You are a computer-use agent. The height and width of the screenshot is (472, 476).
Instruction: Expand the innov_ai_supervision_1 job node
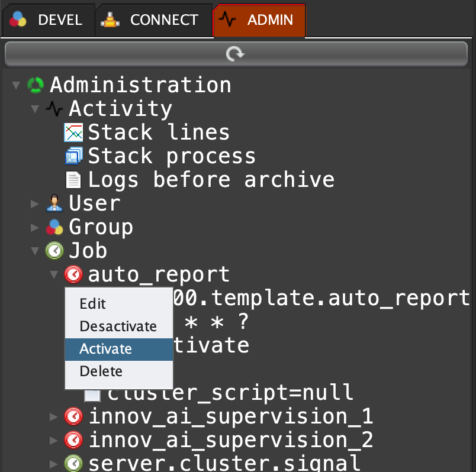[x=54, y=417]
